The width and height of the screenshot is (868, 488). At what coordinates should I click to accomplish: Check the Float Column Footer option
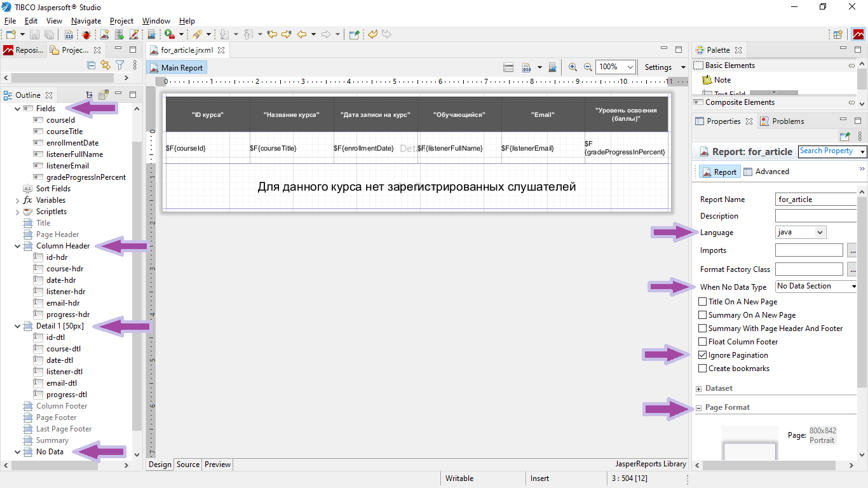702,342
